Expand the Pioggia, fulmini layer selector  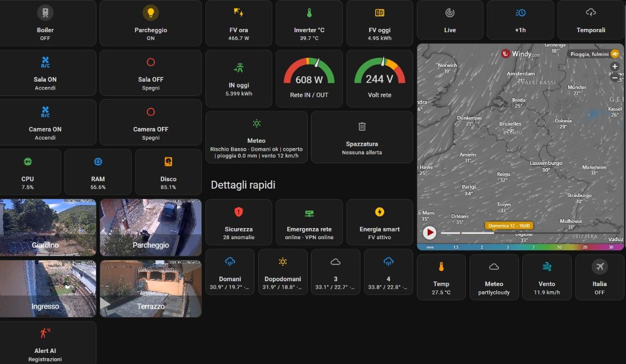coord(594,54)
